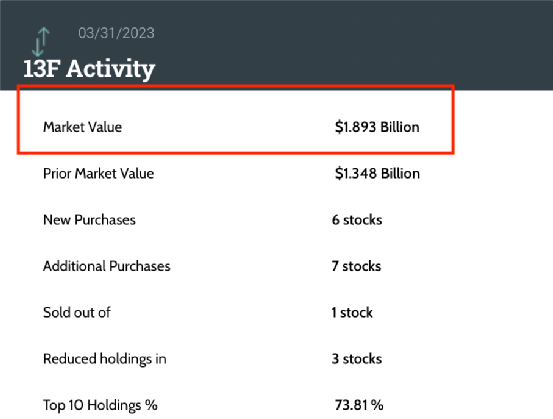Click the 03/31/2023 date label
The height and width of the screenshot is (419, 553).
(x=116, y=33)
